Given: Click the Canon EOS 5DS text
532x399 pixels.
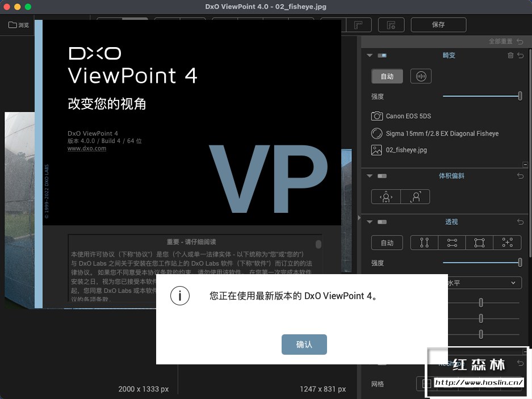Looking at the screenshot, I should click(x=408, y=116).
